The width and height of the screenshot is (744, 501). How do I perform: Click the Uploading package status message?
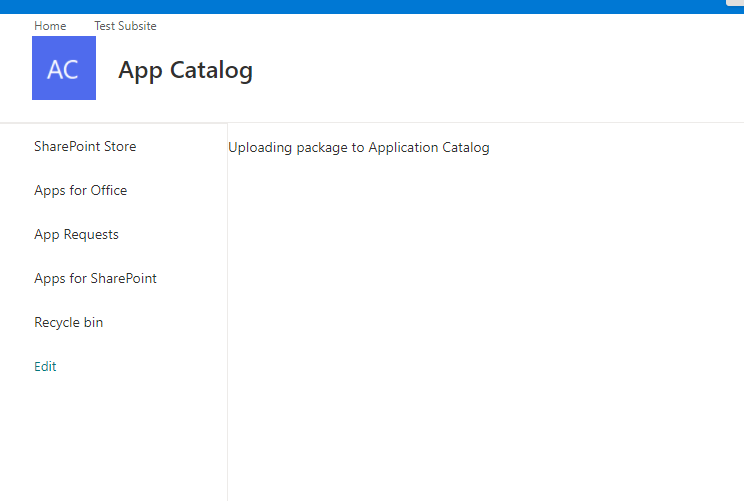(358, 148)
